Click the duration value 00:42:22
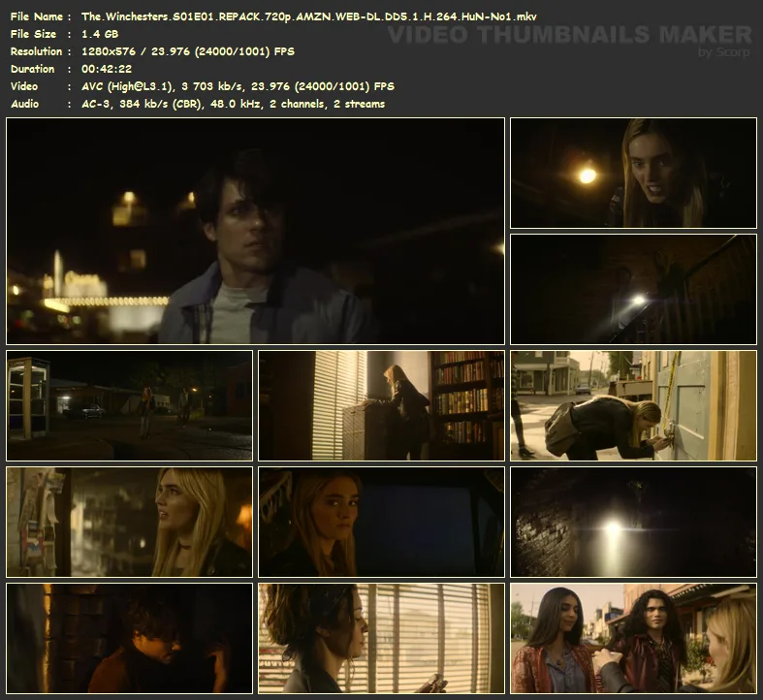The width and height of the screenshot is (763, 700). pos(107,69)
